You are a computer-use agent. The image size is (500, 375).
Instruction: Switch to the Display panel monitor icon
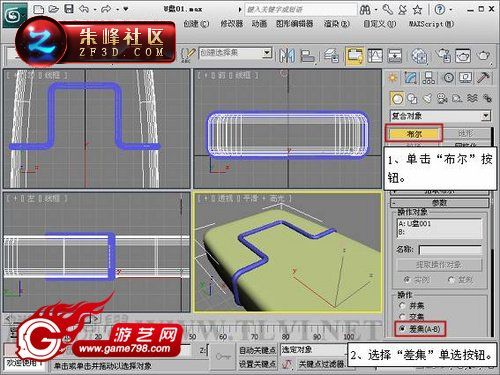click(x=465, y=78)
